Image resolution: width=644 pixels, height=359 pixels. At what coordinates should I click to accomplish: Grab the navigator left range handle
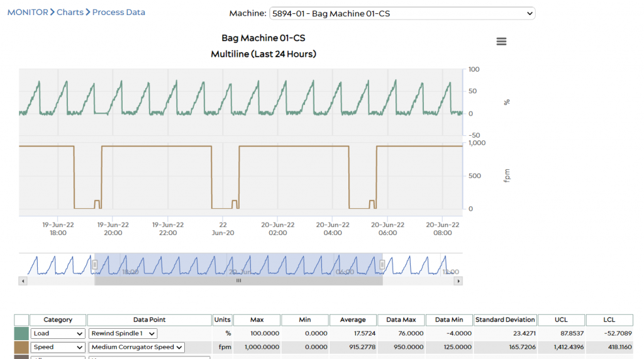click(x=95, y=265)
